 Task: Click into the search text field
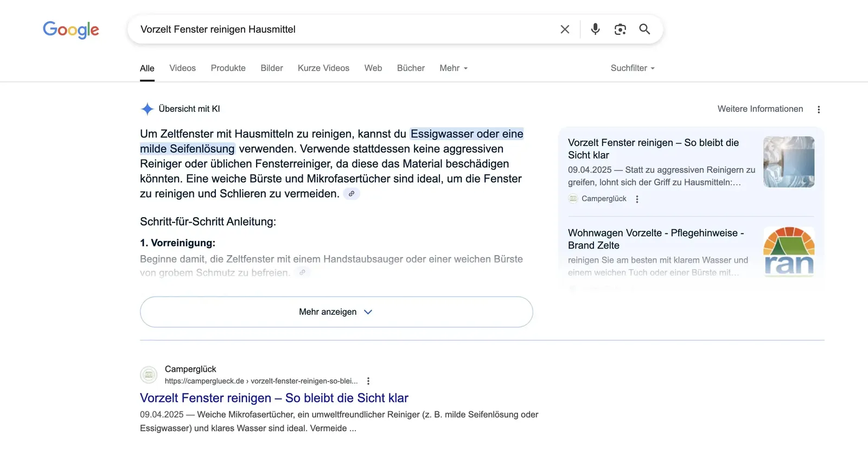click(344, 29)
